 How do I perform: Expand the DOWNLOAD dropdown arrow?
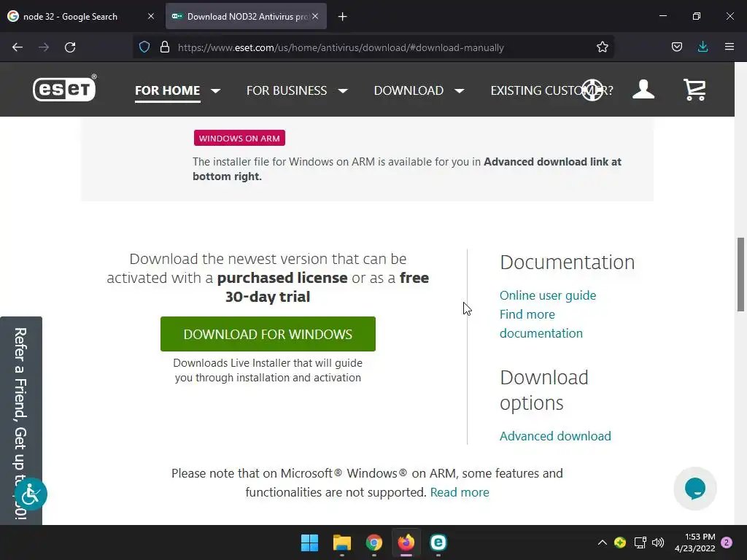(460, 90)
